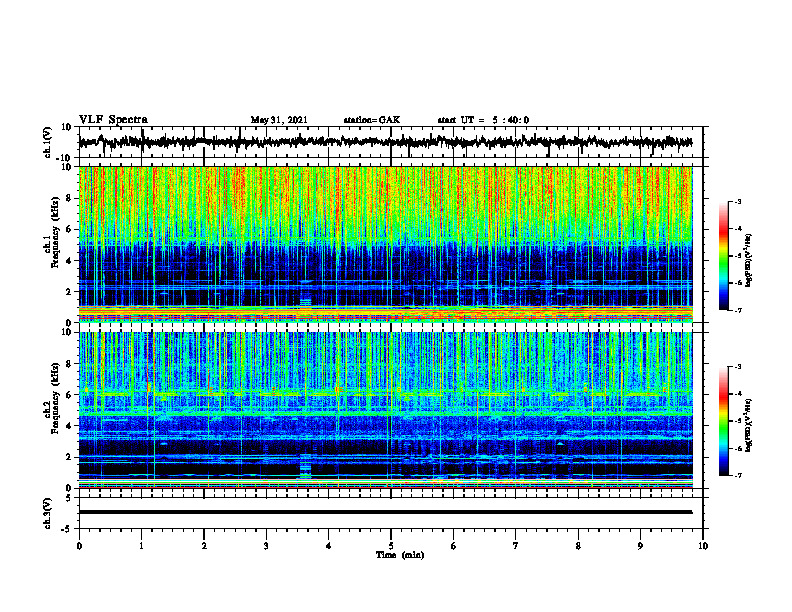Click the "8" kHz tick of ch.1 spectrogram
Image resolution: width=792 pixels, height=612 pixels.
(x=69, y=198)
